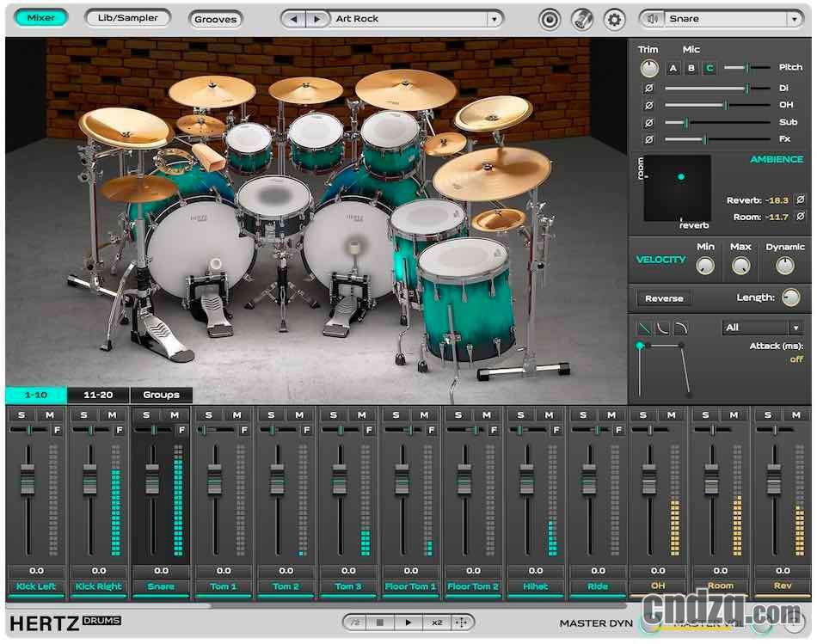
Task: Open the Snare instrument dropdown
Action: (795, 18)
